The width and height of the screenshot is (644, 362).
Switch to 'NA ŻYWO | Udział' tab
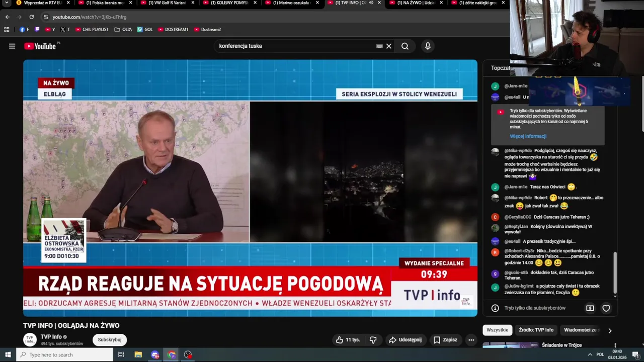(415, 3)
